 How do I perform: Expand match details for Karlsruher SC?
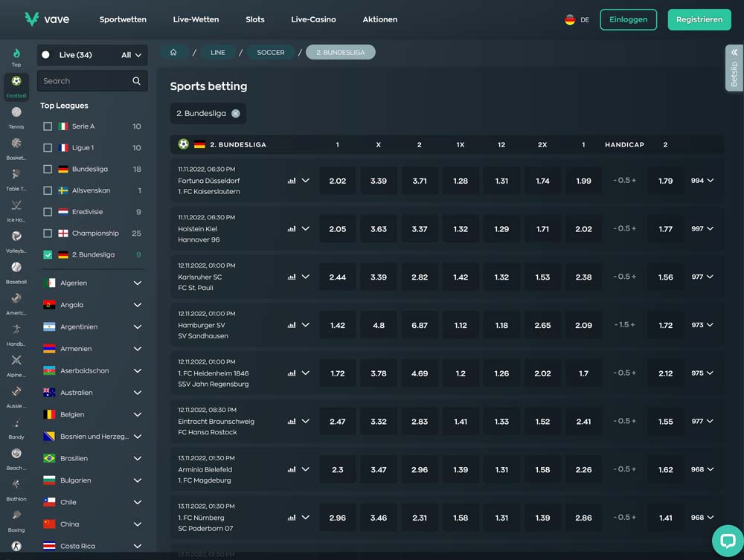point(306,277)
